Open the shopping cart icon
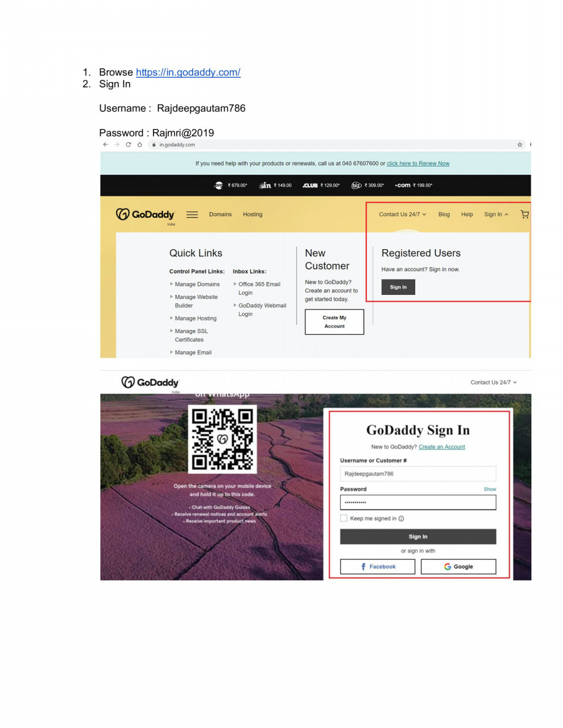 coord(525,215)
